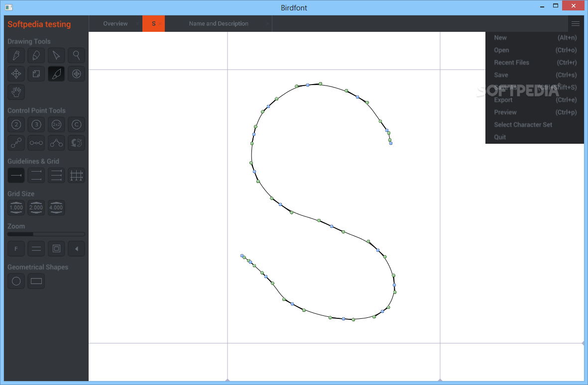The image size is (588, 385).
Task: Click the F full glyph zoom button
Action: point(16,249)
